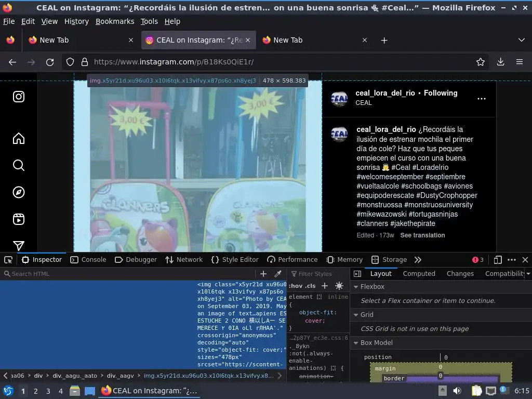Viewport: 532px width, 399px height.
Task: Show more DevTools tools chevron
Action: pyautogui.click(x=418, y=260)
